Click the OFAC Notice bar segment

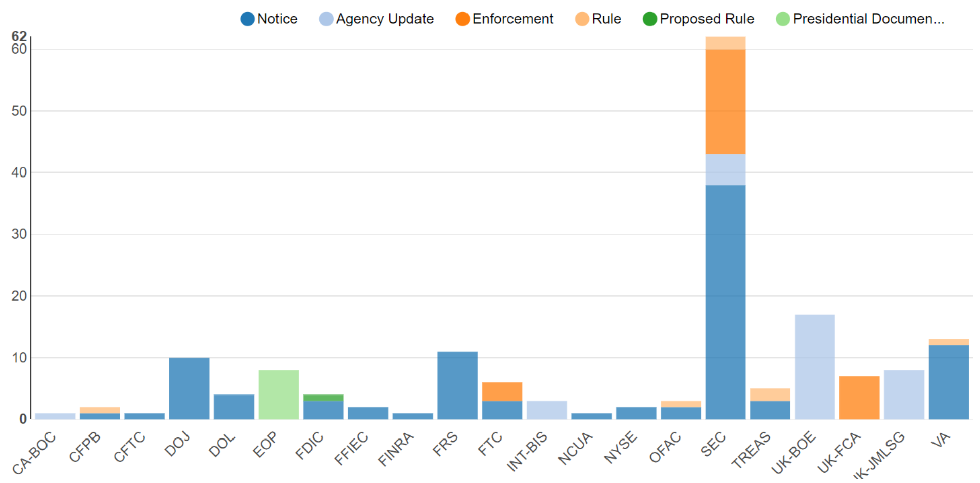681,413
